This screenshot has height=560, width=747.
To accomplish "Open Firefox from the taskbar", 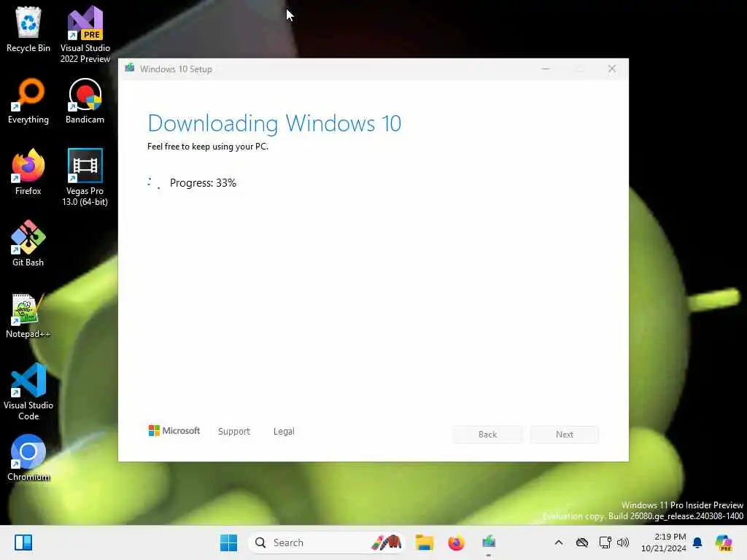I will 456,542.
